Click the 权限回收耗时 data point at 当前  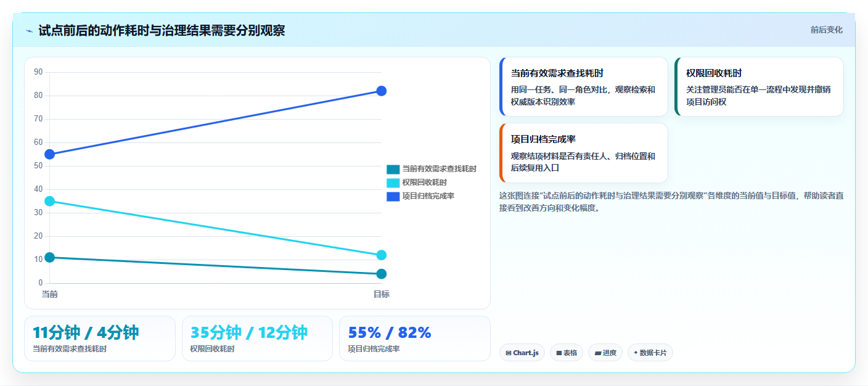[x=50, y=201]
